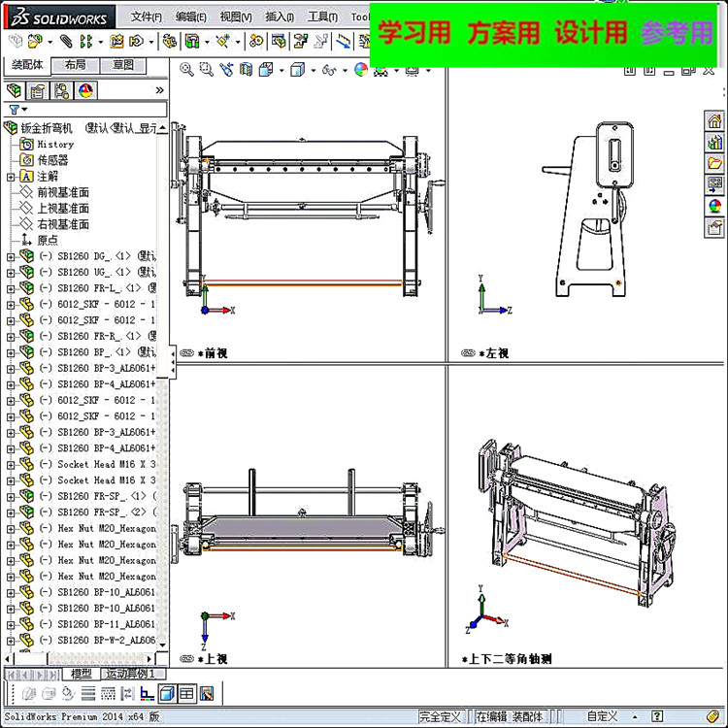Click the Display Style cube icon
Viewport: 728px width, 728px height.
coord(297,70)
